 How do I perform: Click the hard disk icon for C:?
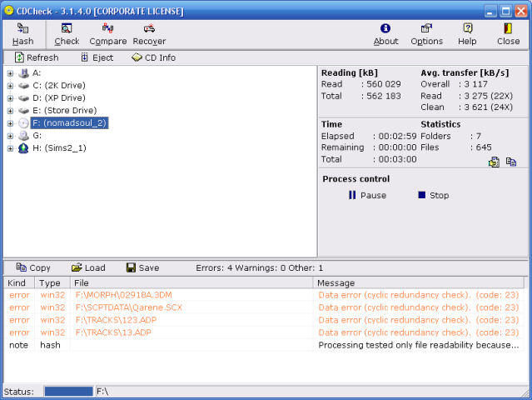(x=24, y=86)
